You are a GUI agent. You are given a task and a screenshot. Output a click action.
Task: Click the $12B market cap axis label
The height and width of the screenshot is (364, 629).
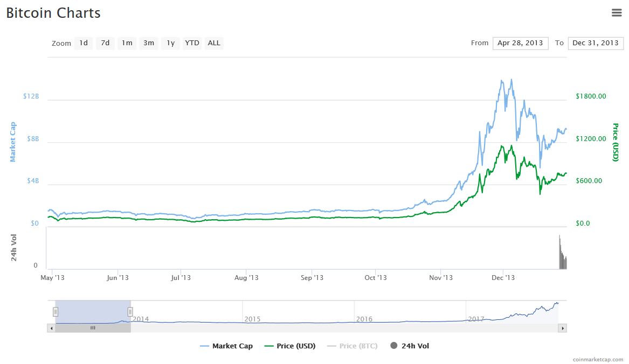click(31, 96)
